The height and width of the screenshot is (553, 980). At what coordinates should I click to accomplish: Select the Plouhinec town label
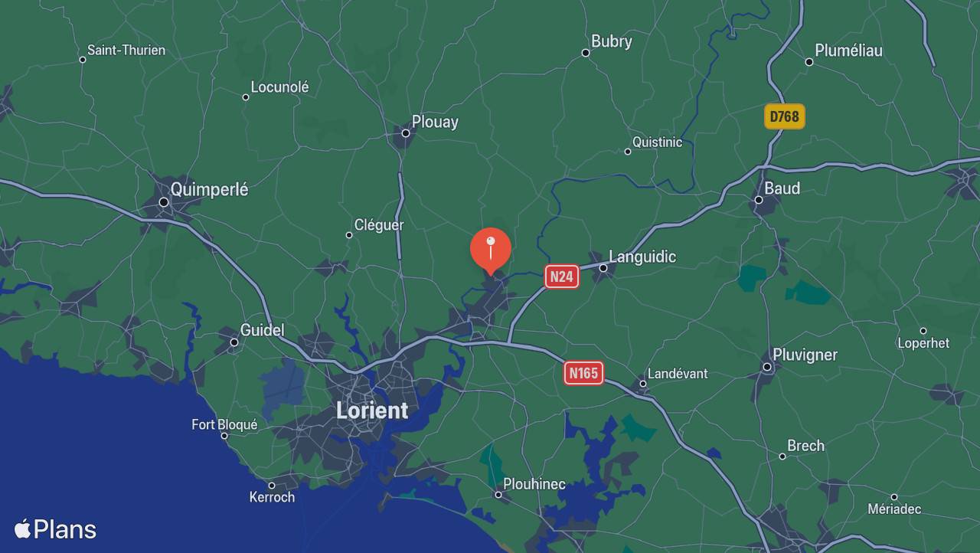pyautogui.click(x=534, y=484)
